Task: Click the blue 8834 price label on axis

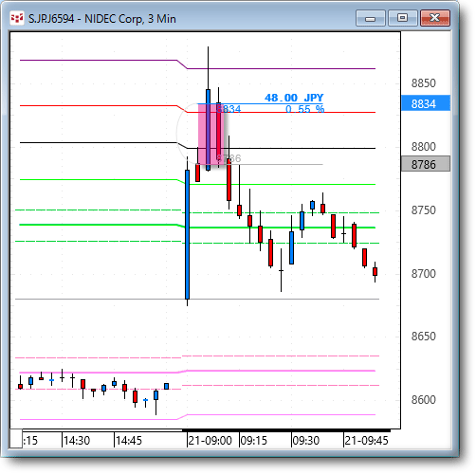Action: (426, 103)
